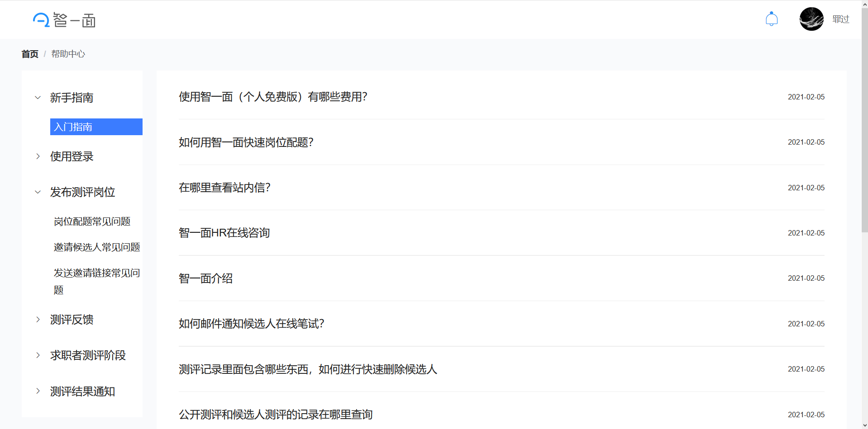Screen dimensions: 868x429
Task: Open article 智一面介绍
Action: (205, 278)
